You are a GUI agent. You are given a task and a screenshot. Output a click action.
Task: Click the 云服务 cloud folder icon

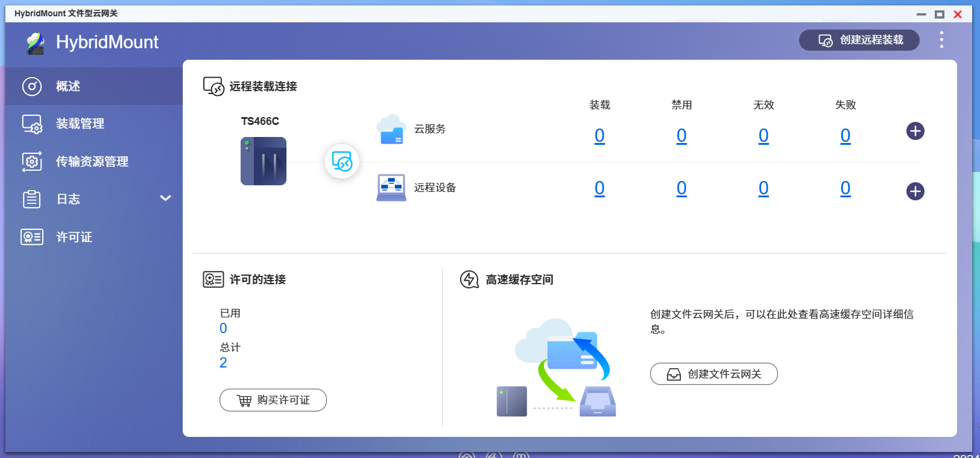click(391, 129)
